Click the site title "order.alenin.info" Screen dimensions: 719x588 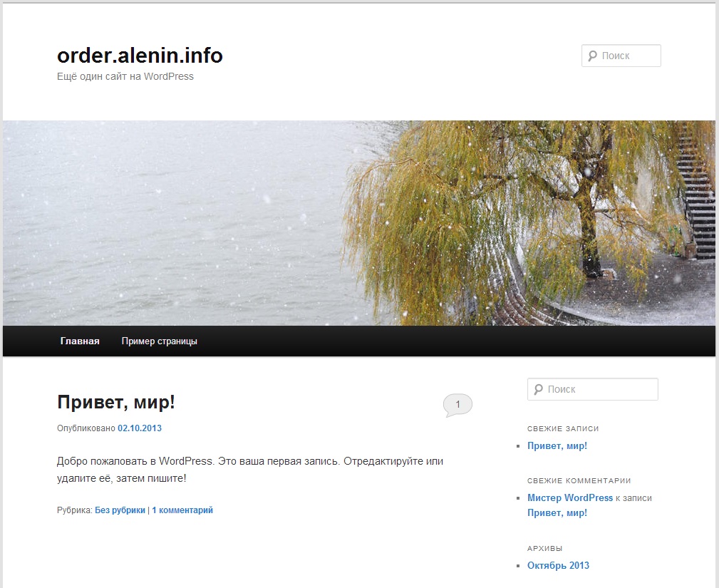[x=140, y=56]
